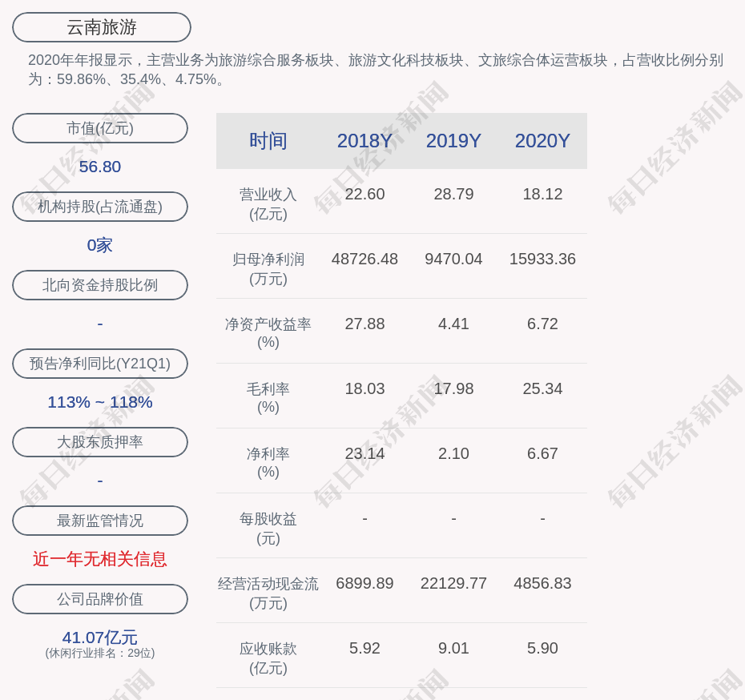This screenshot has width=745, height=700.
Task: Click net margin value 6.67
Action: pos(542,453)
